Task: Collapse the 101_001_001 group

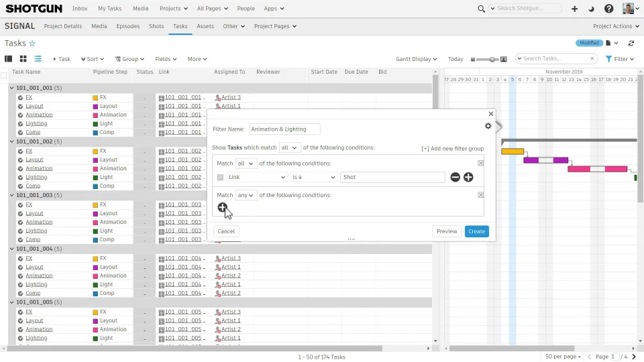Action: (11, 88)
